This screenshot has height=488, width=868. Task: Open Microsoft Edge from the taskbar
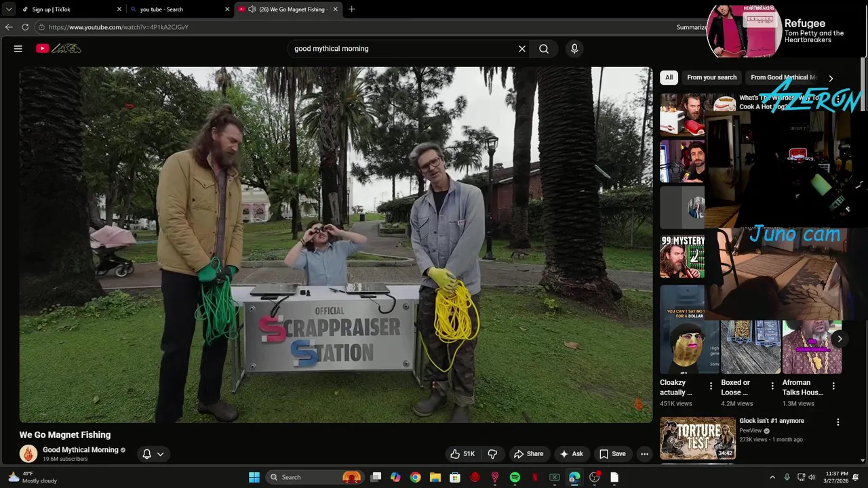pyautogui.click(x=574, y=477)
